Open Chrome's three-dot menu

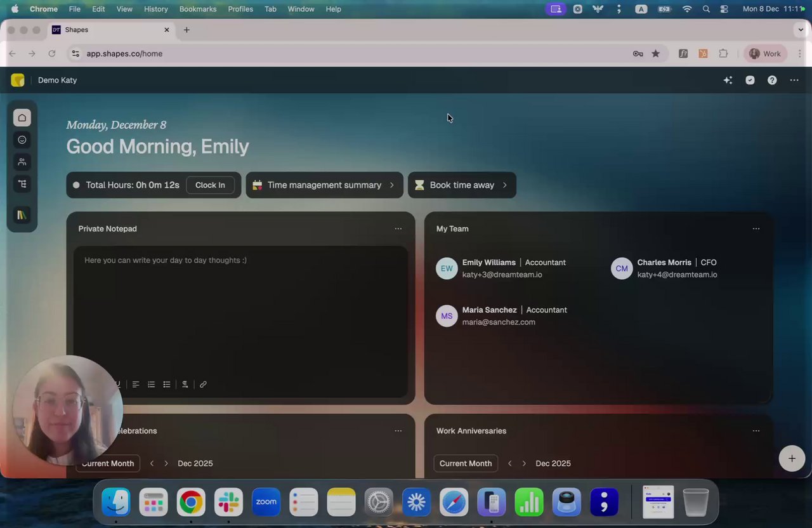pyautogui.click(x=799, y=54)
